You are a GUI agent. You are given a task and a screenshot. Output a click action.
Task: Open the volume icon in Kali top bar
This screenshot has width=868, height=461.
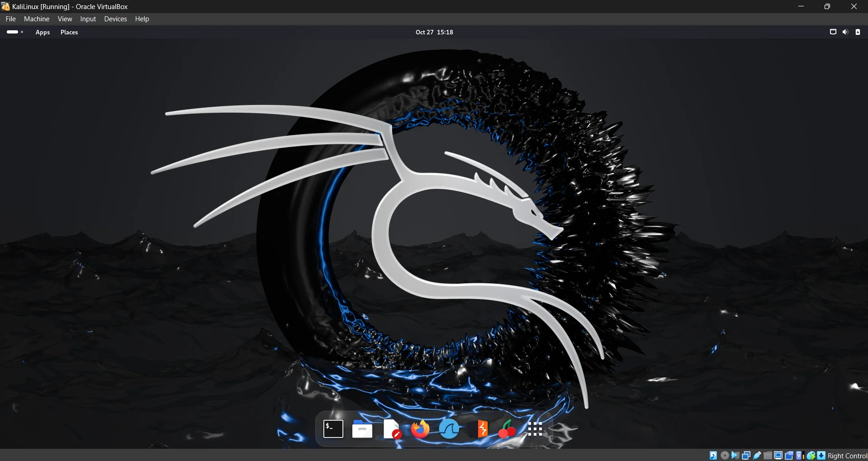pos(845,32)
